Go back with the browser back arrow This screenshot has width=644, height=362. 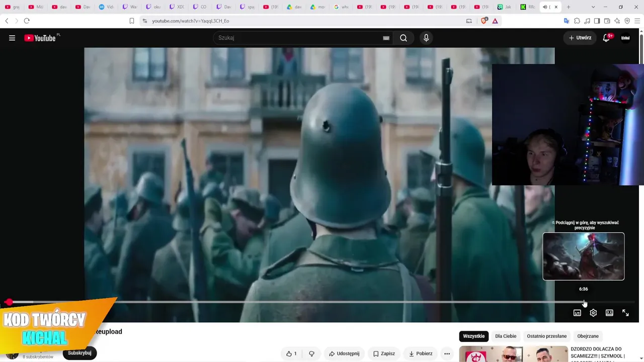pyautogui.click(x=7, y=21)
